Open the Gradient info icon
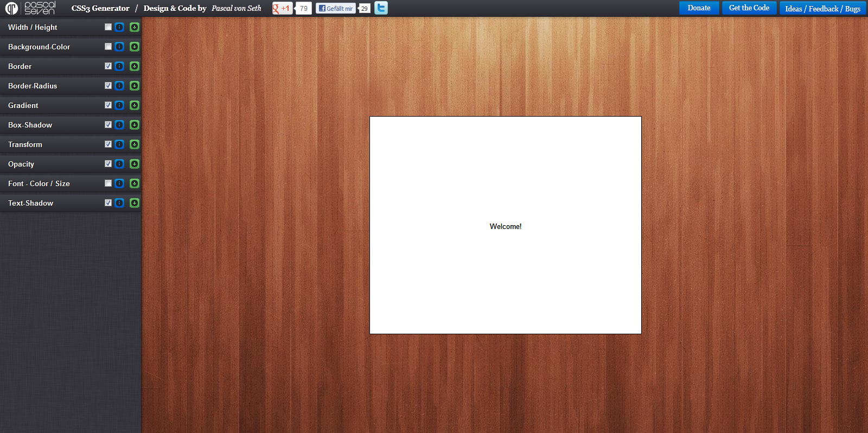This screenshot has width=868, height=433. click(119, 105)
